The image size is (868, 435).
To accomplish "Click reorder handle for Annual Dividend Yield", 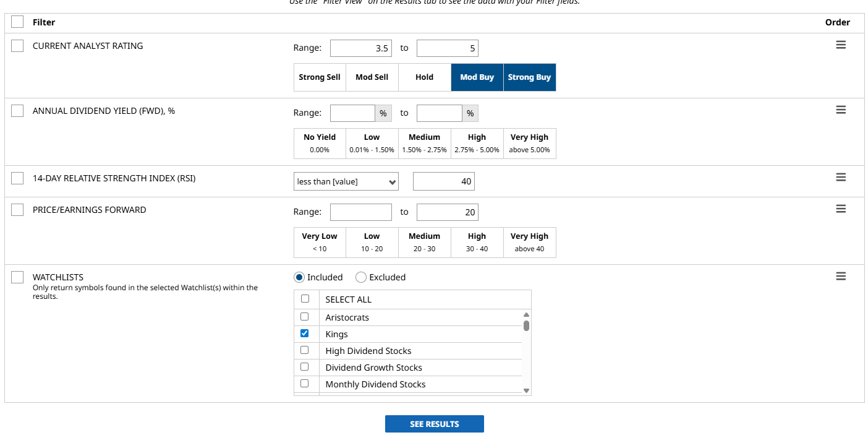I will point(841,110).
